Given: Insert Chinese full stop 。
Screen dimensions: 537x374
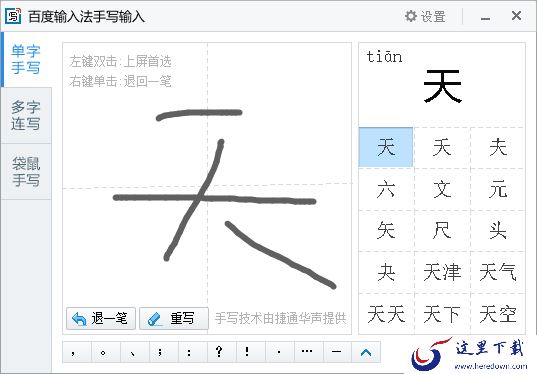Looking at the screenshot, I should [106, 352].
